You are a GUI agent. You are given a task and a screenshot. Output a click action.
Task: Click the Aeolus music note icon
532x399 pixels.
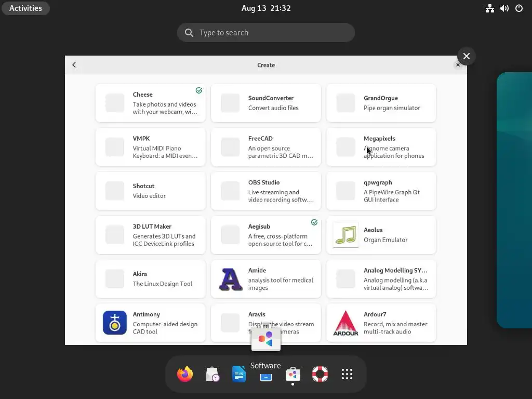[x=345, y=235]
